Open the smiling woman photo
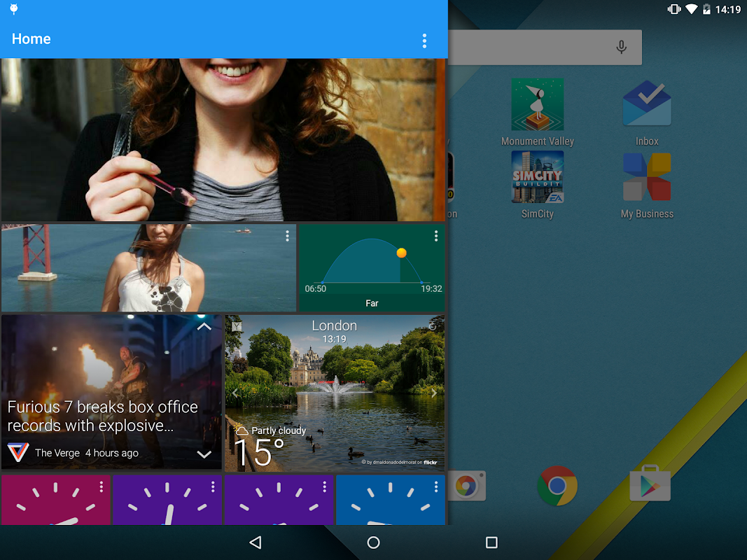747x560 pixels. (x=223, y=139)
